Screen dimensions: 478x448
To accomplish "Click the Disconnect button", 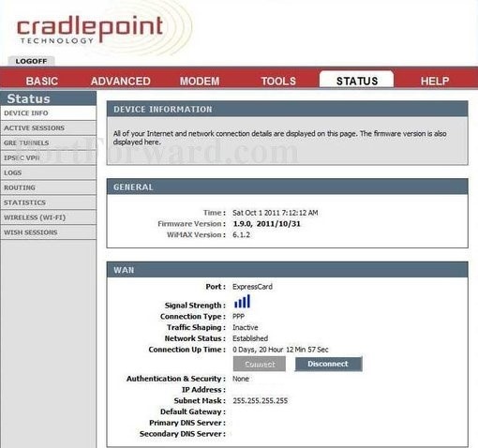I will click(328, 364).
